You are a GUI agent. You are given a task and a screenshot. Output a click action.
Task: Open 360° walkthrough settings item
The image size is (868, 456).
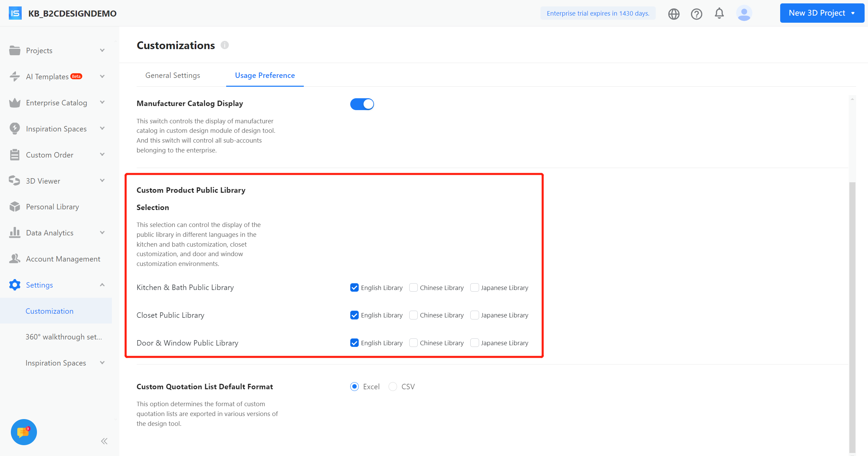tap(64, 337)
